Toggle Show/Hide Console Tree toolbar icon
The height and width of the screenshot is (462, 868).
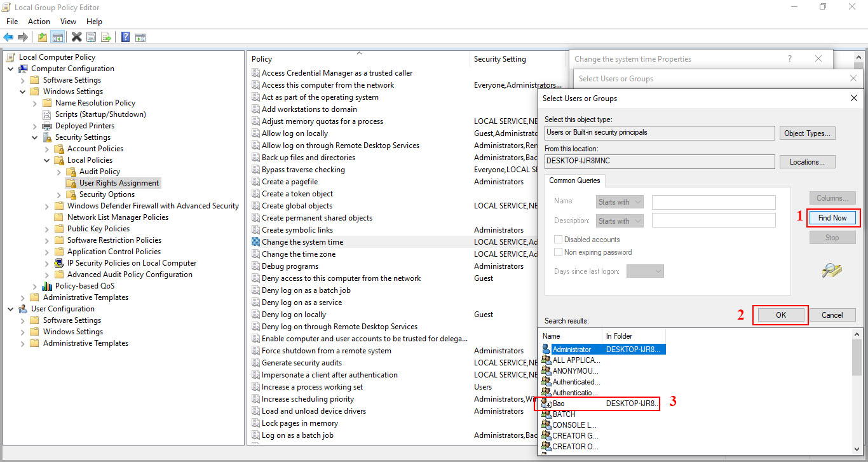(57, 37)
